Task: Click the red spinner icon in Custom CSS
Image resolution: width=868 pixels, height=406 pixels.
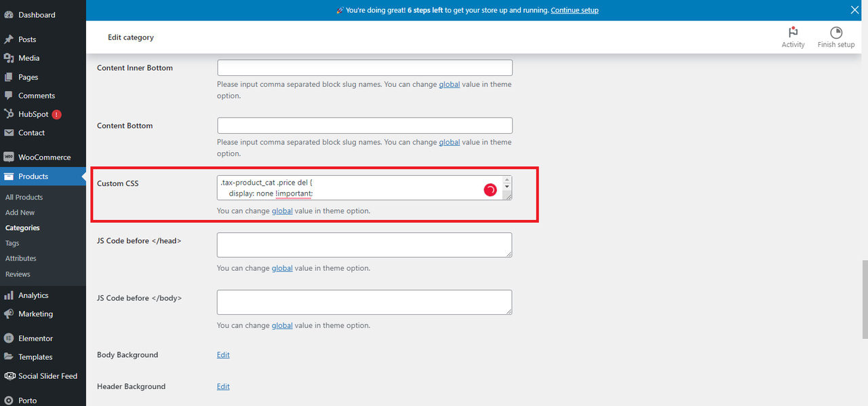Action: point(490,190)
